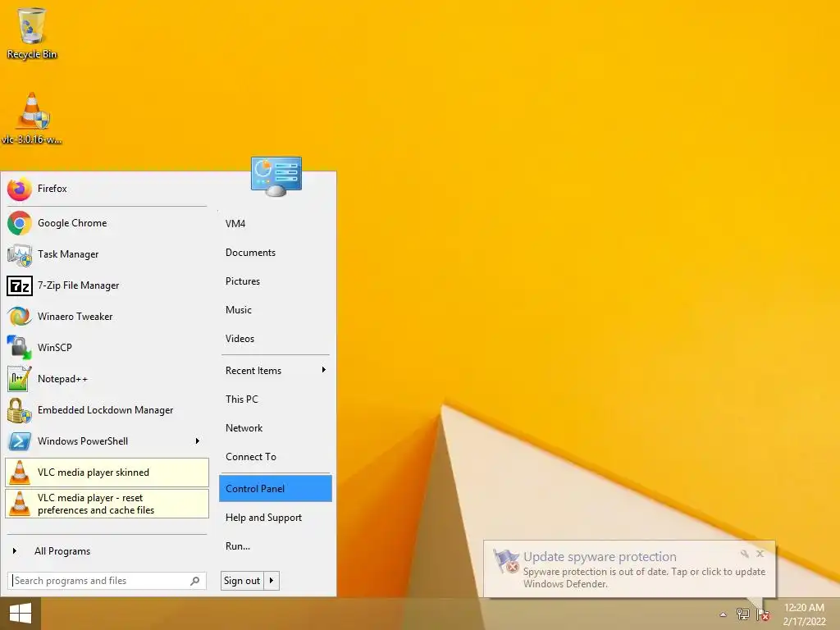Launch Notepad++ icon
840x630 pixels.
coord(20,379)
